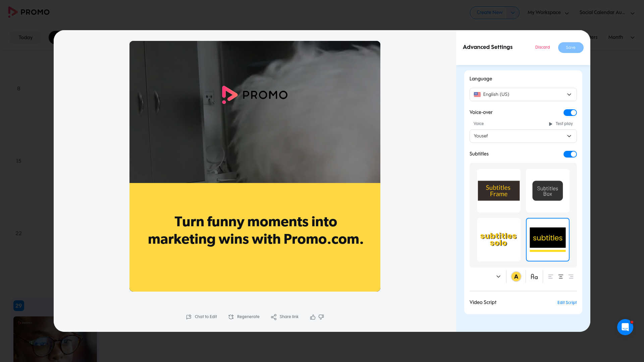
Task: Center-align the subtitles
Action: click(561, 277)
